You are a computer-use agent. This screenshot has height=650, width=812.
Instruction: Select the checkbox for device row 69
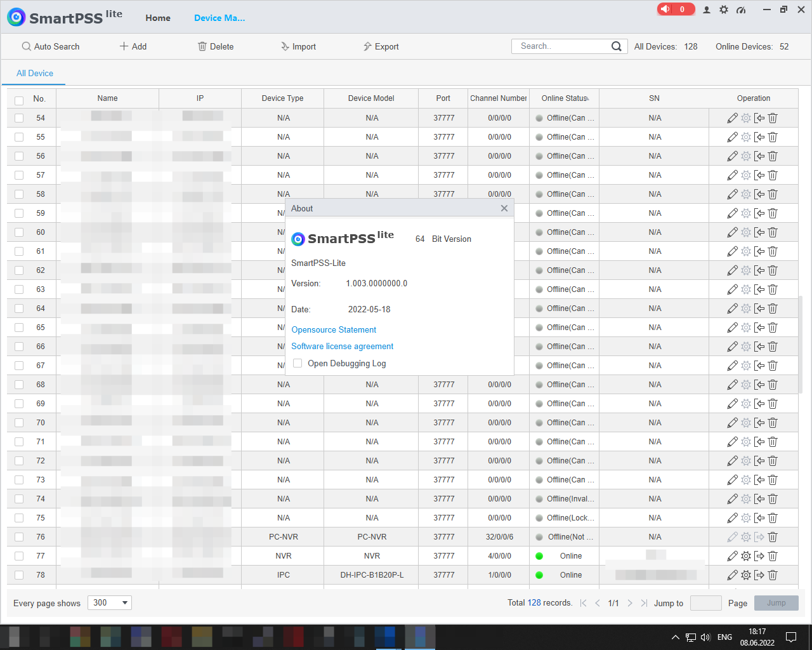(19, 404)
